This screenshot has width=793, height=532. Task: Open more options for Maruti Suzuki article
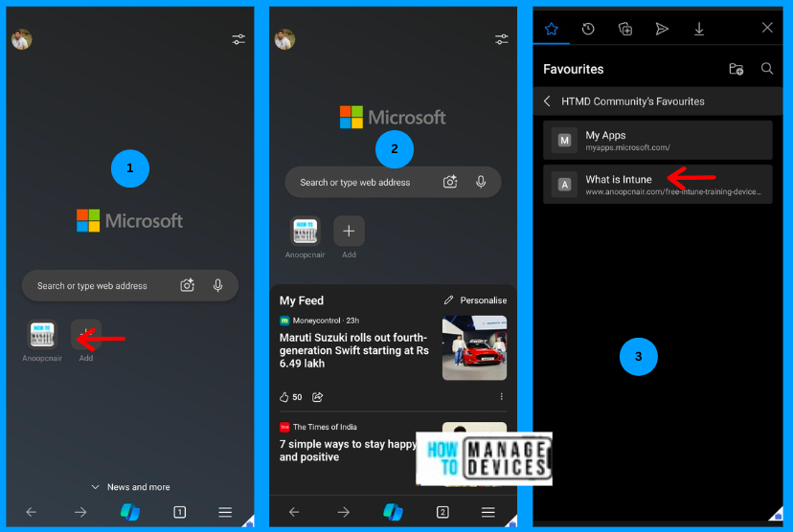501,396
